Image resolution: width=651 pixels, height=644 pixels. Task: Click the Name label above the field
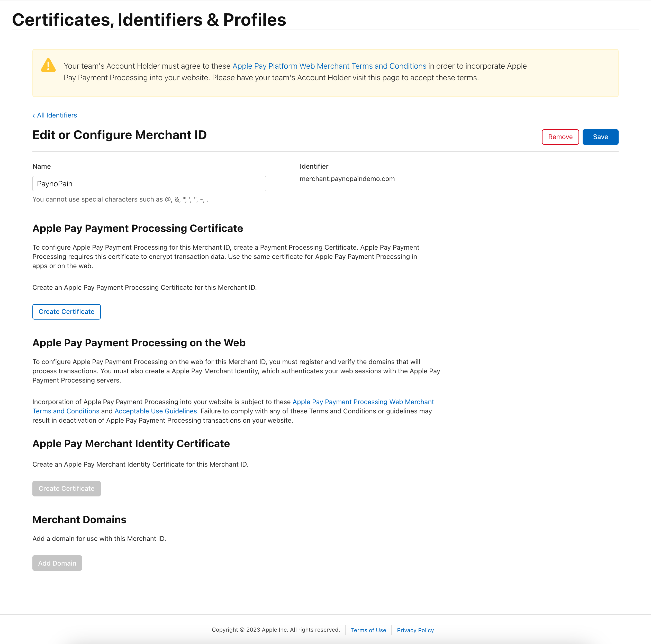41,167
